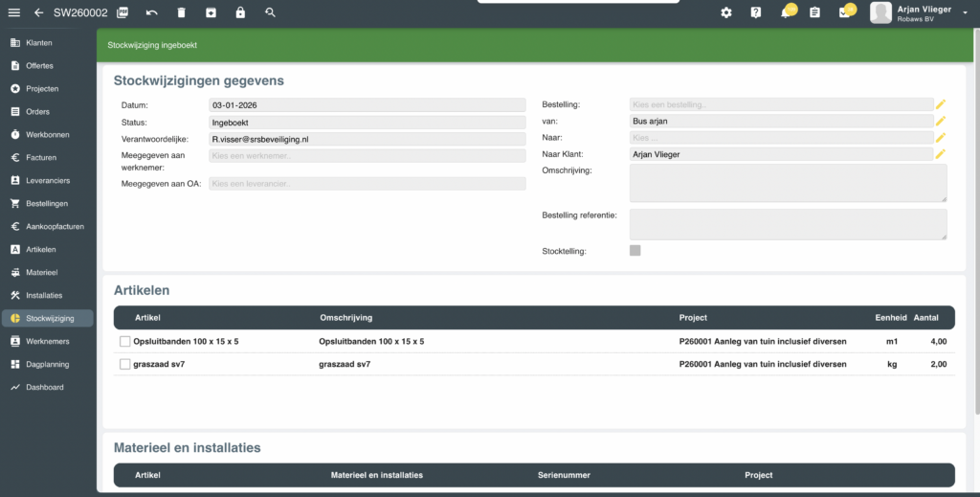Click the archive box icon
The width and height of the screenshot is (980, 497).
point(211,12)
